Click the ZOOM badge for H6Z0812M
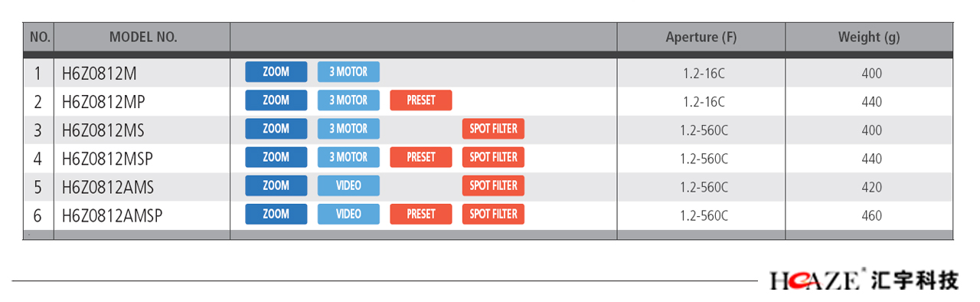Viewport: 980px width, 302px height. pos(276,72)
